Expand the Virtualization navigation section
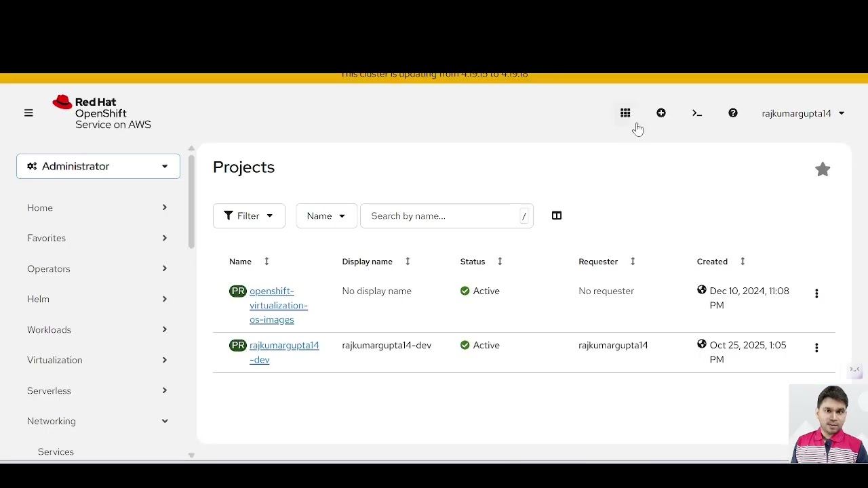 98,360
